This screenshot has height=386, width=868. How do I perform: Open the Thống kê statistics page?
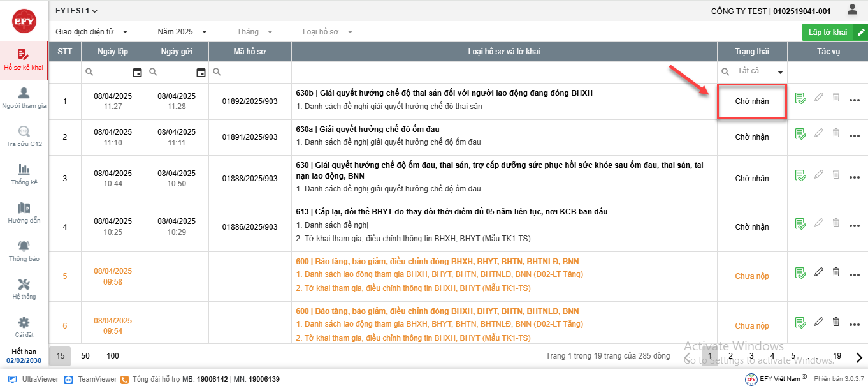point(24,175)
